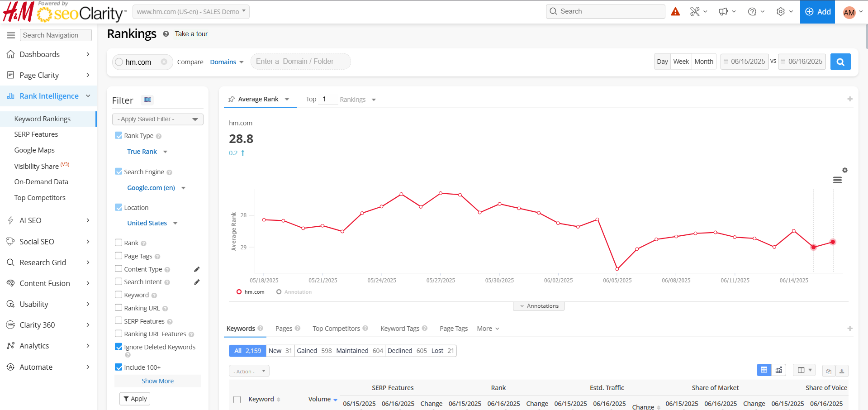Click the Show More filters link
This screenshot has width=868, height=410.
point(157,381)
